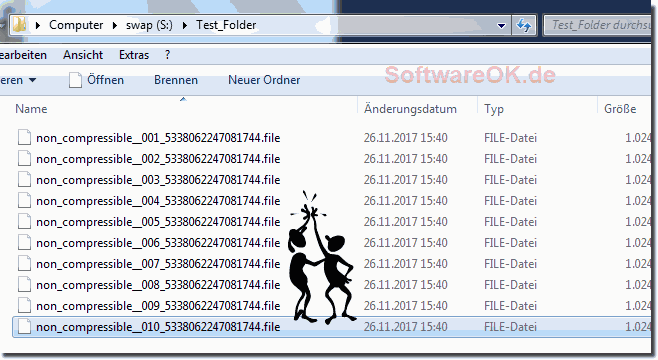Click the Neuer Ordner button

click(264, 80)
